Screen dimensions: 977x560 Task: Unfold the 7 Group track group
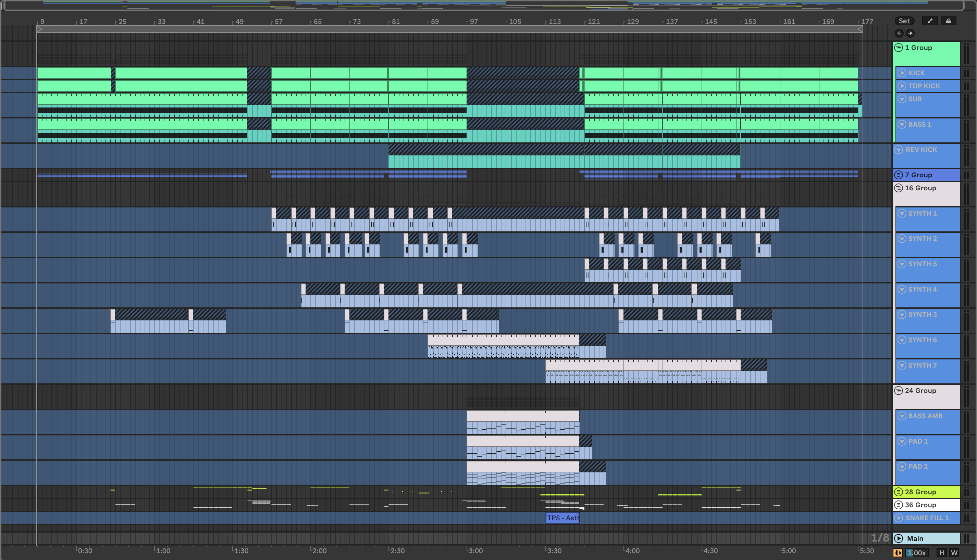pyautogui.click(x=899, y=175)
